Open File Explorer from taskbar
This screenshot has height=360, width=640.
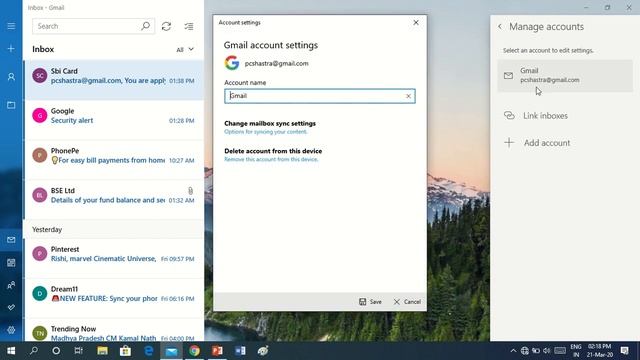(102, 351)
